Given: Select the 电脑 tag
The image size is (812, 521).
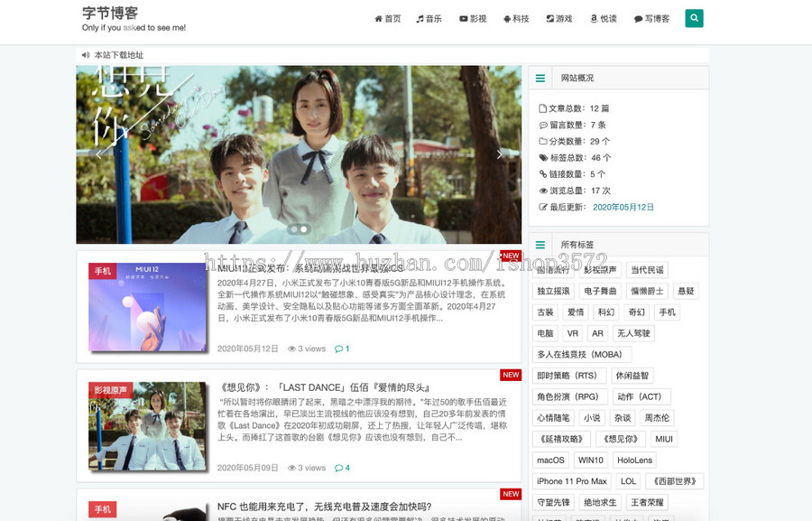Looking at the screenshot, I should click(x=545, y=333).
